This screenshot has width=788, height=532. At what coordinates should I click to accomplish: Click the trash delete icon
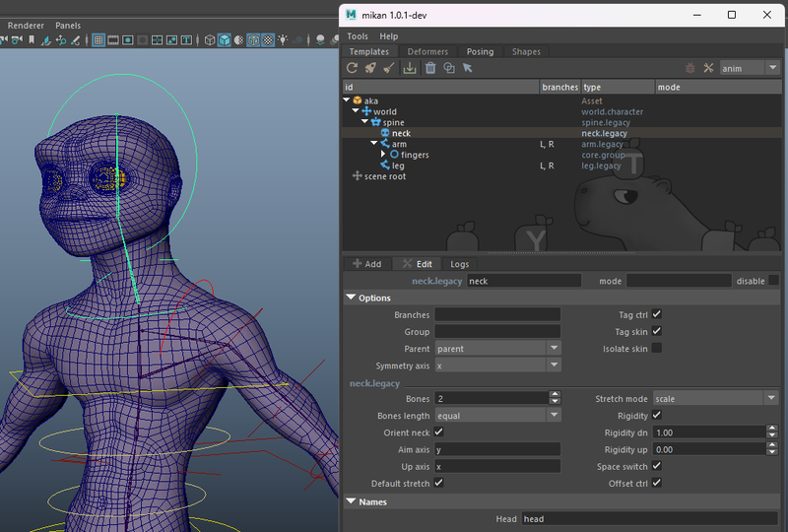pos(430,68)
